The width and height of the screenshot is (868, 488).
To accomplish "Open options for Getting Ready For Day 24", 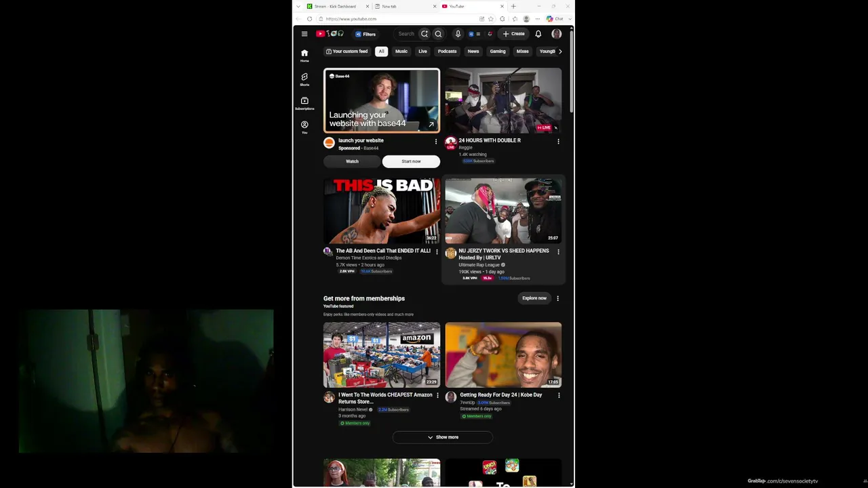I will click(558, 395).
